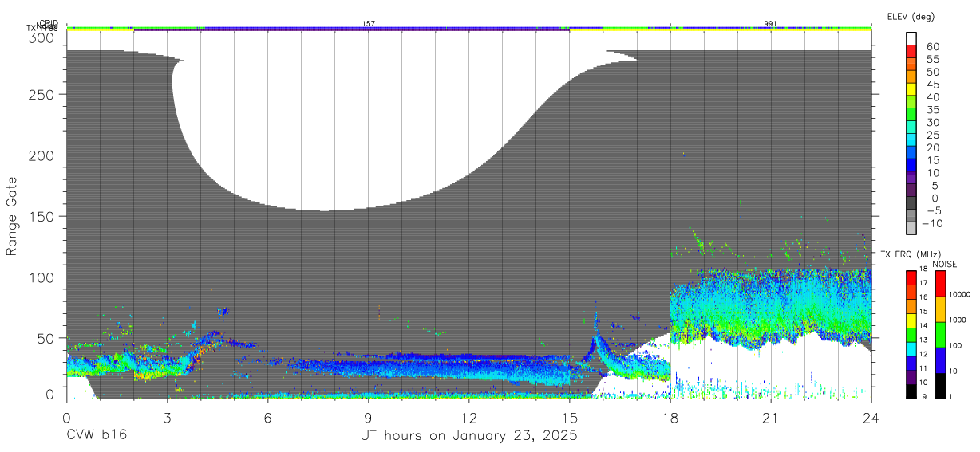
Task: Click the CPID value 991 above the plot
Action: 770,24
